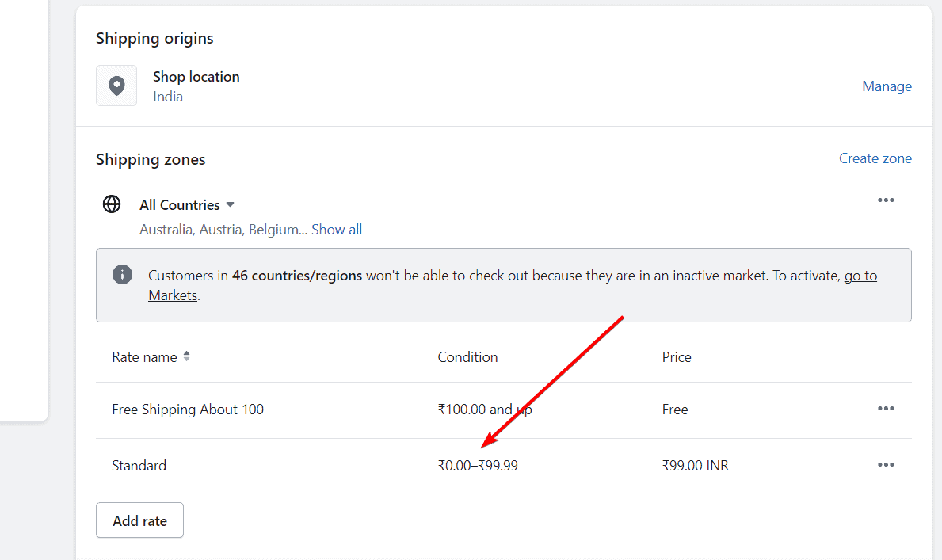
Task: Click the globe icon beside All Countries
Action: click(x=111, y=204)
